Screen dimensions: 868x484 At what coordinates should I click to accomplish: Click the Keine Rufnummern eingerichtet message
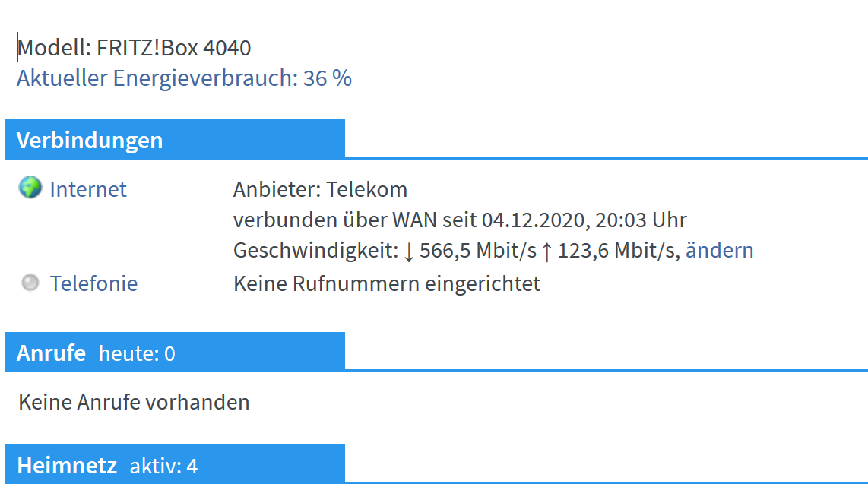(x=386, y=283)
